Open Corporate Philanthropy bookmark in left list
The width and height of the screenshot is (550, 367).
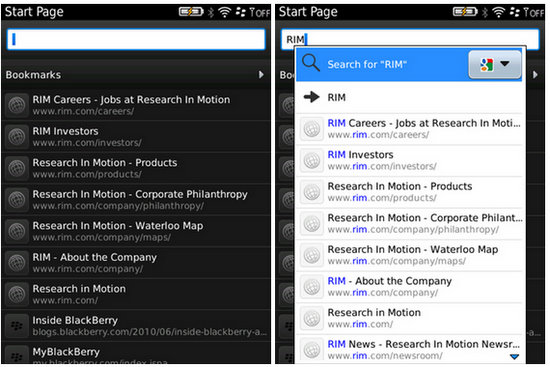136,200
